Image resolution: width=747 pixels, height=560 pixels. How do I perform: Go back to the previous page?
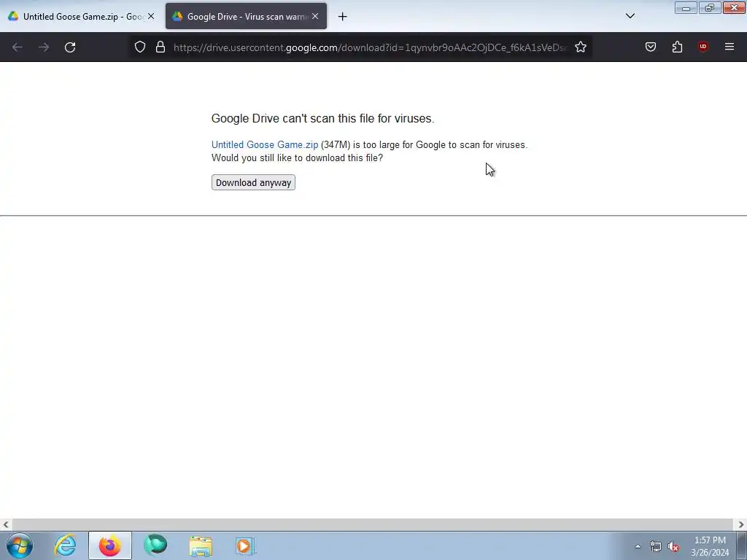coord(18,47)
